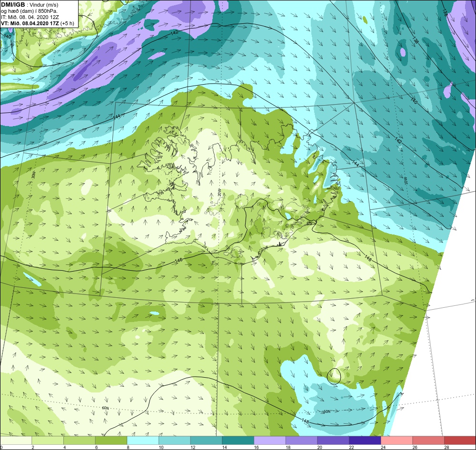The image size is (476, 450).
Task: Click the 'VT: Mið. 08.04.2020 17Z (+5 h)' line
Action: (x=37, y=23)
